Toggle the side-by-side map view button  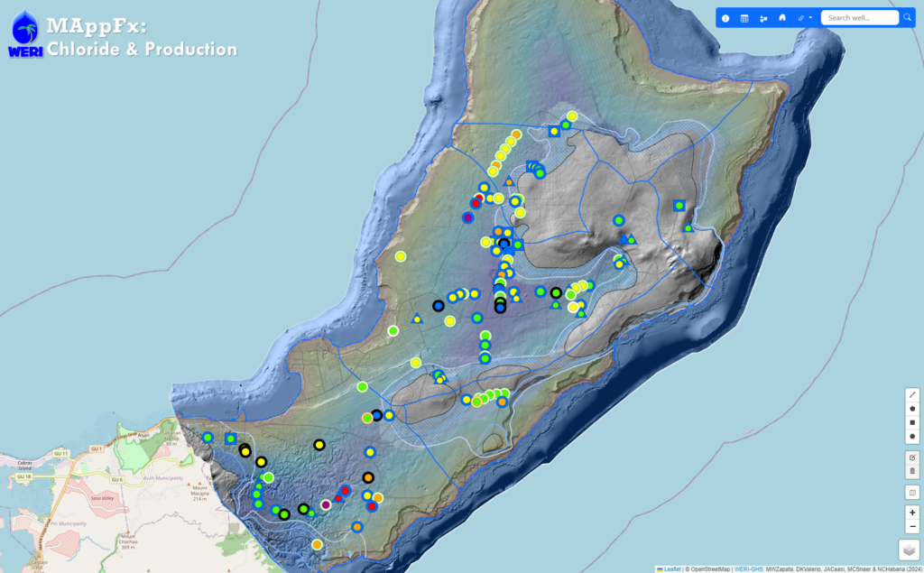tap(912, 492)
